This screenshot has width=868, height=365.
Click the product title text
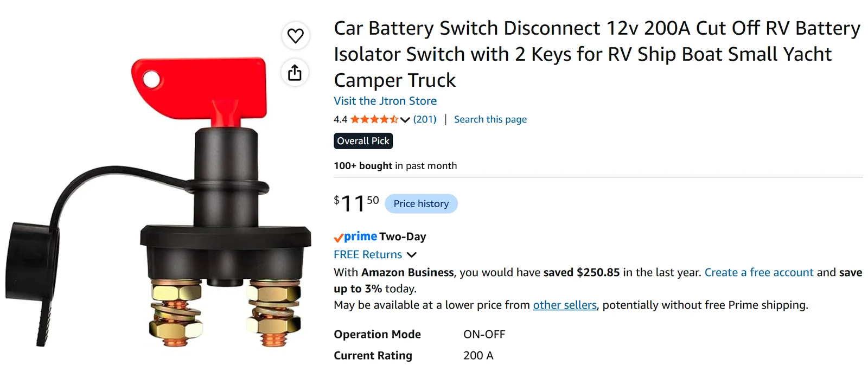pos(597,54)
